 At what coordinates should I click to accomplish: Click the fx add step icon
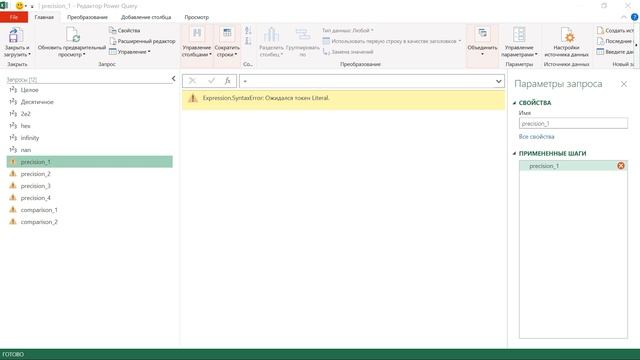coord(228,81)
